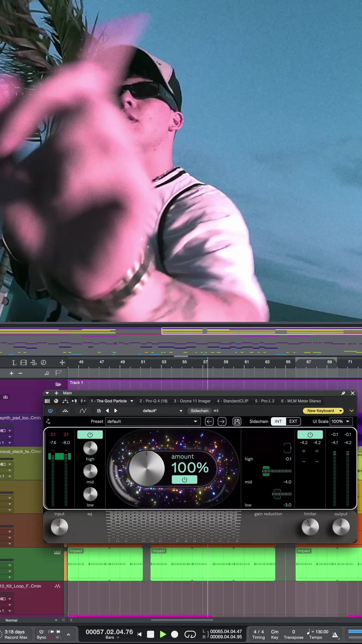Toggle plugin bypass power button

tap(50, 411)
